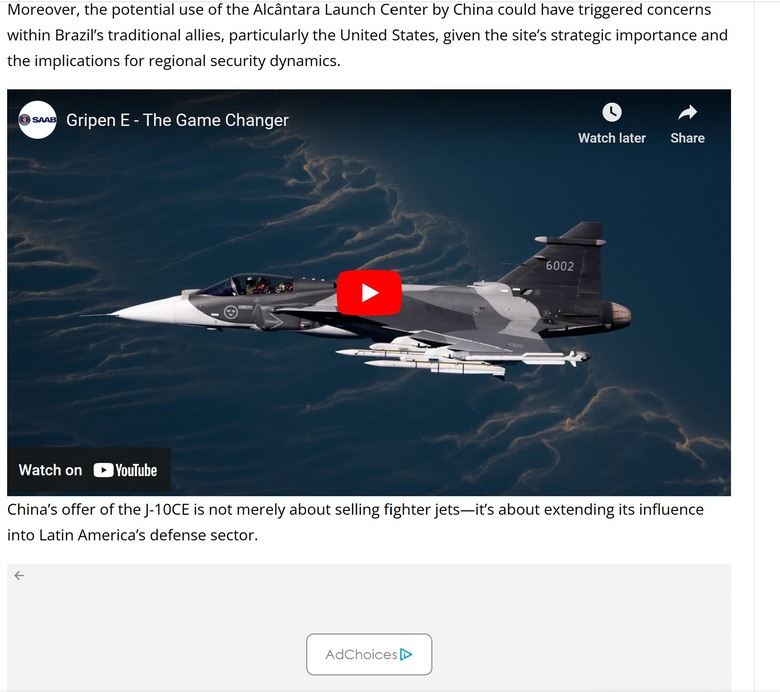Play the Gripen E video
Viewport: 780px width, 692px height.
click(369, 293)
